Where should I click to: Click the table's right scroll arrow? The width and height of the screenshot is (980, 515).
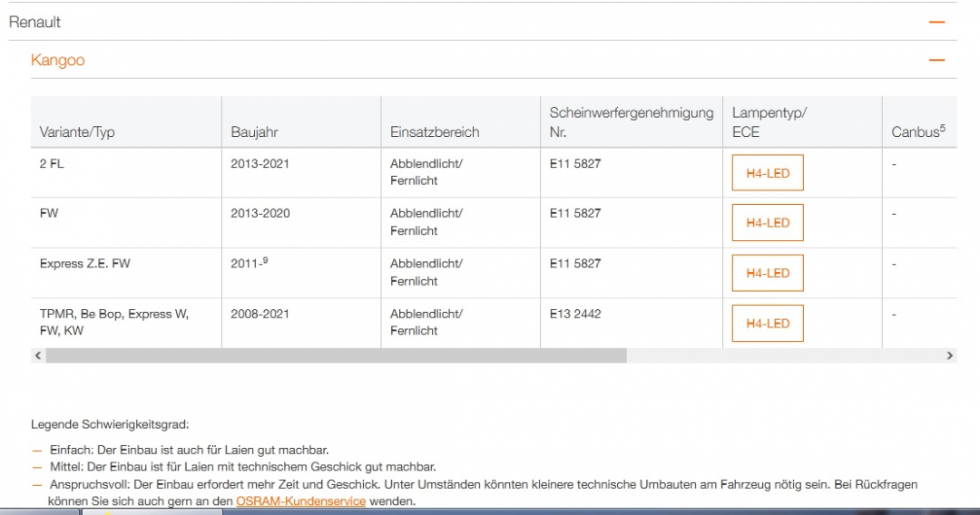pos(949,356)
